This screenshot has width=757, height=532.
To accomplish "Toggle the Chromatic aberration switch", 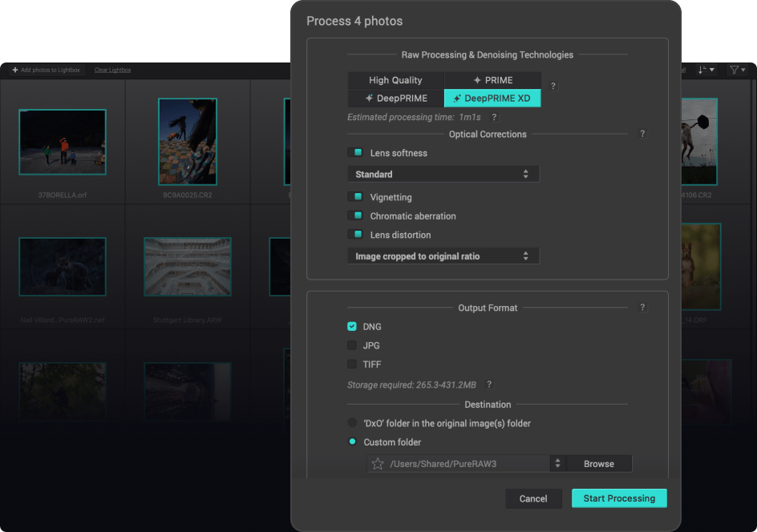I will (x=356, y=216).
